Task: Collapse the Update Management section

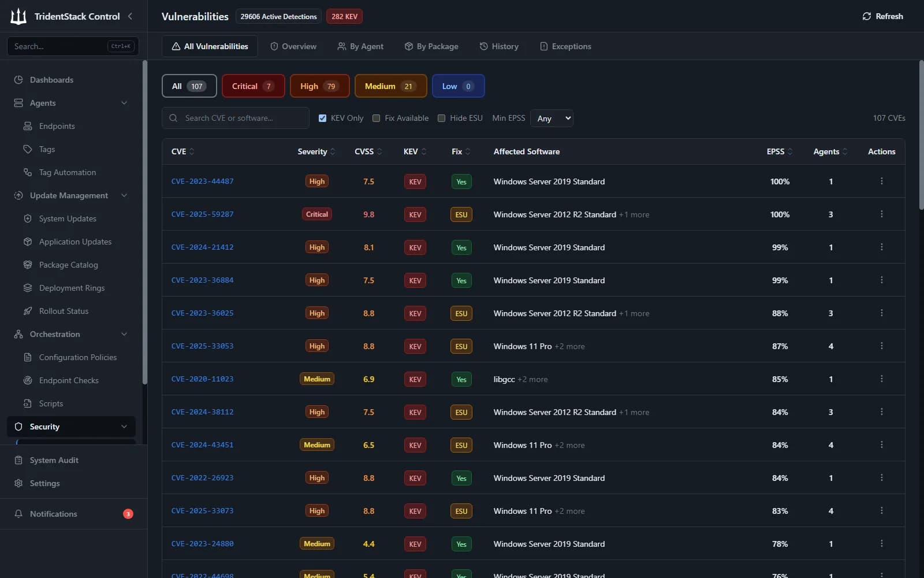Action: pos(124,195)
